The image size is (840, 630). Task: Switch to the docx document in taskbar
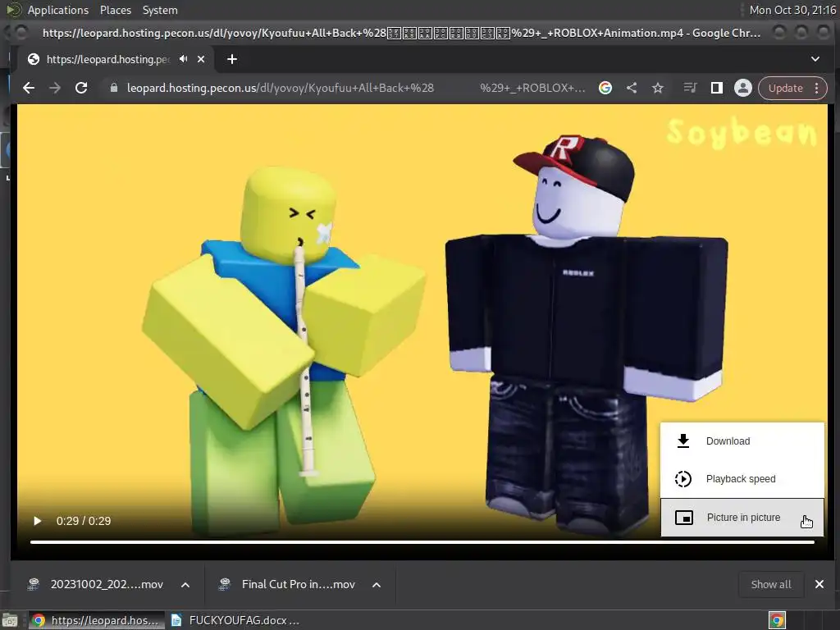pyautogui.click(x=234, y=620)
